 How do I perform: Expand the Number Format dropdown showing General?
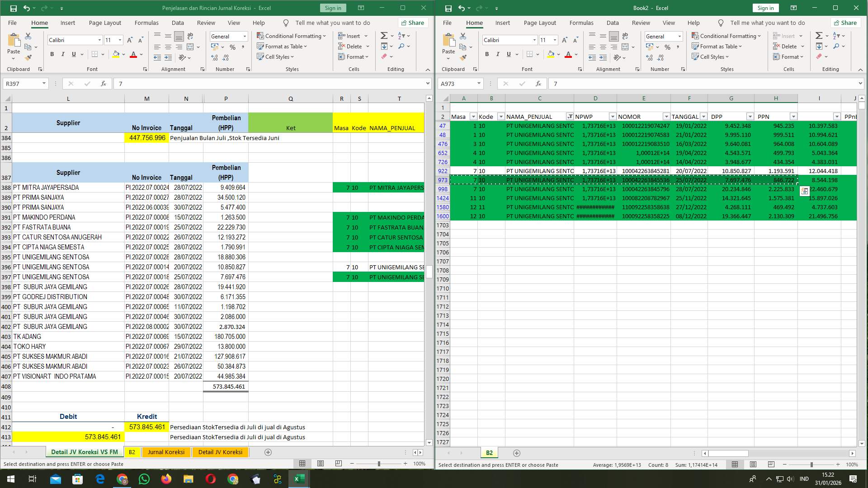tap(244, 36)
